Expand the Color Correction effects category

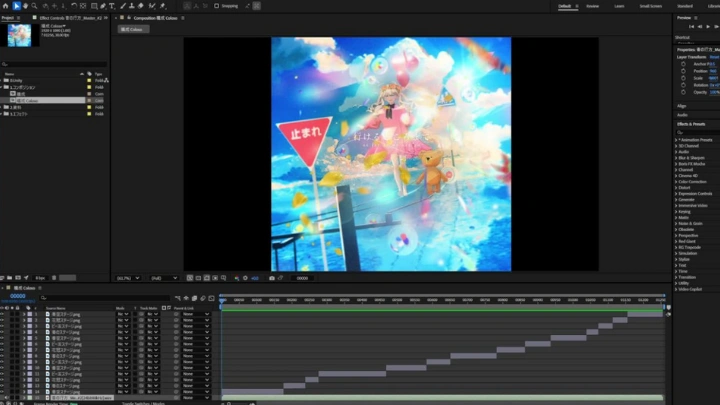click(x=676, y=182)
